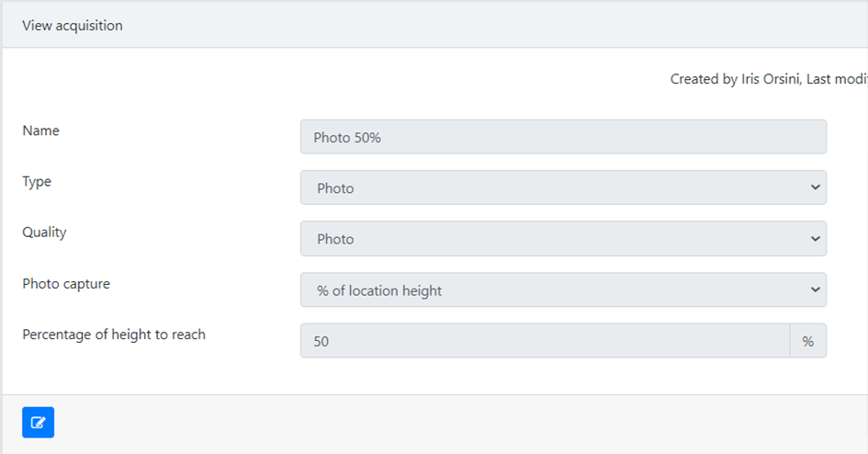Click the truncated Last modified text
Screen dimensions: 868x454
(837, 79)
